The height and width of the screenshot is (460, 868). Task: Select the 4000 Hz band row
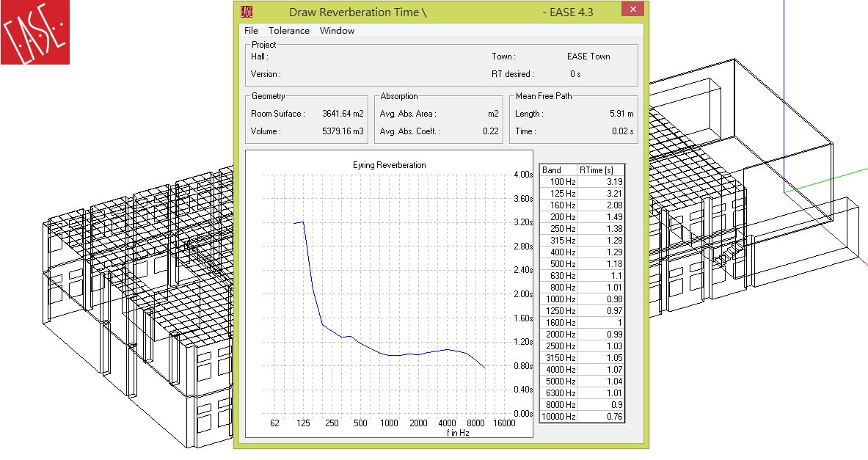[582, 369]
